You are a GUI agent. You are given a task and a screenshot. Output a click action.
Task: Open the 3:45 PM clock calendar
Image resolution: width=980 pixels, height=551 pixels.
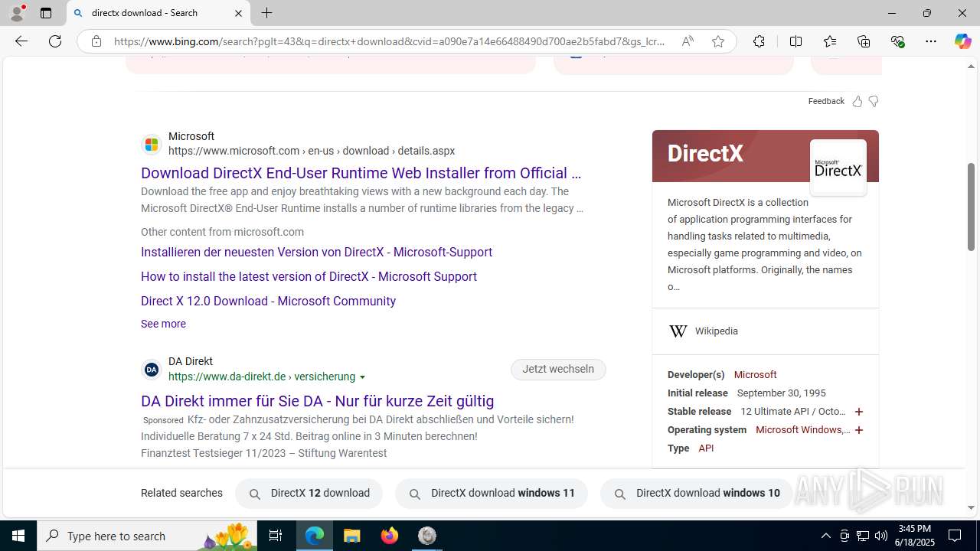click(x=914, y=536)
